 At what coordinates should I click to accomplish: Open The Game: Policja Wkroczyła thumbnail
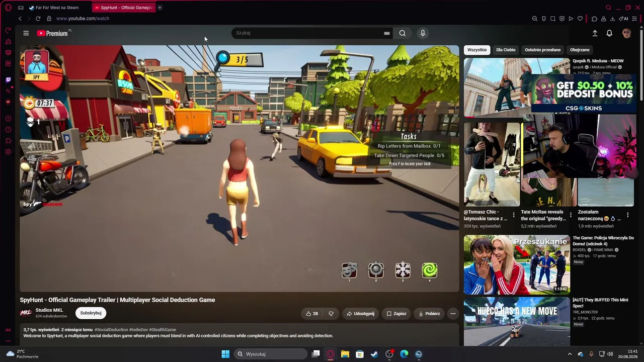coord(517,264)
